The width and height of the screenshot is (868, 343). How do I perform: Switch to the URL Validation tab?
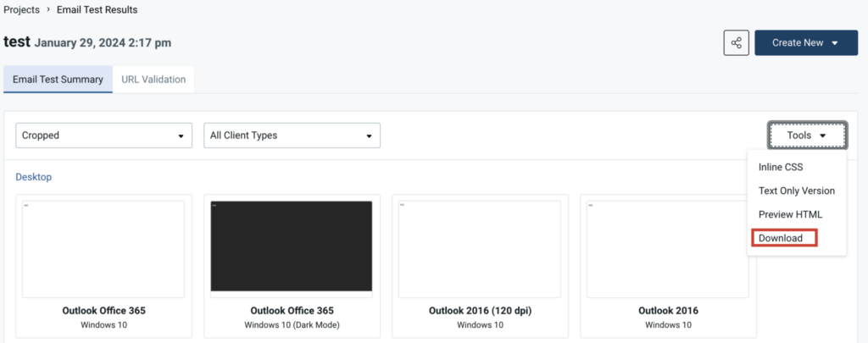pos(153,79)
